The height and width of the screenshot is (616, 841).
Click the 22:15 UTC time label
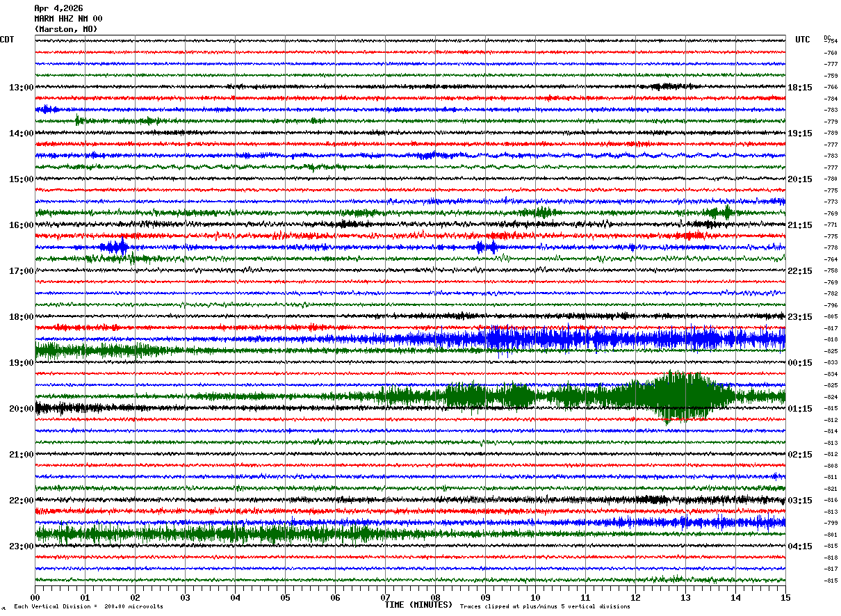coord(800,271)
